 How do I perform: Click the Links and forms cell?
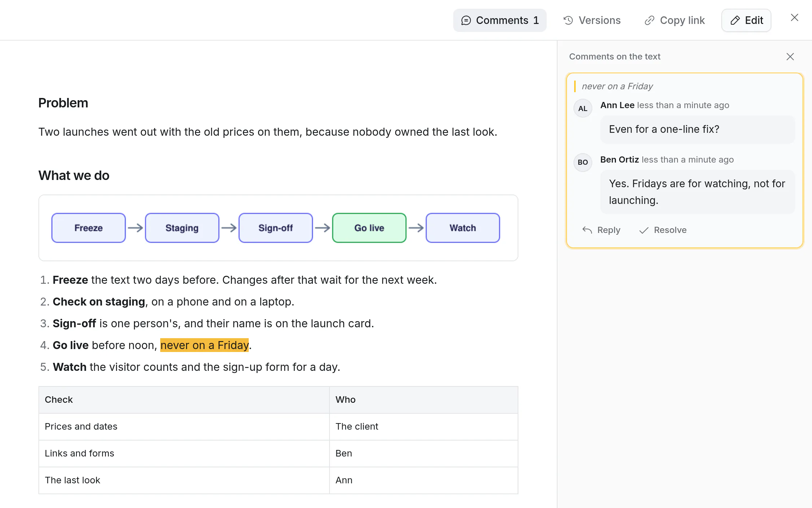click(184, 454)
